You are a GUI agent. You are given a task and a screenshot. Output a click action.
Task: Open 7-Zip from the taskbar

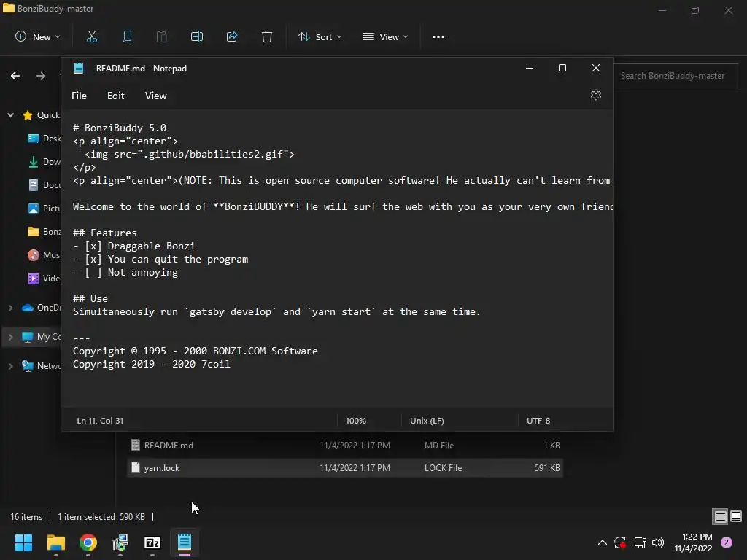(152, 542)
